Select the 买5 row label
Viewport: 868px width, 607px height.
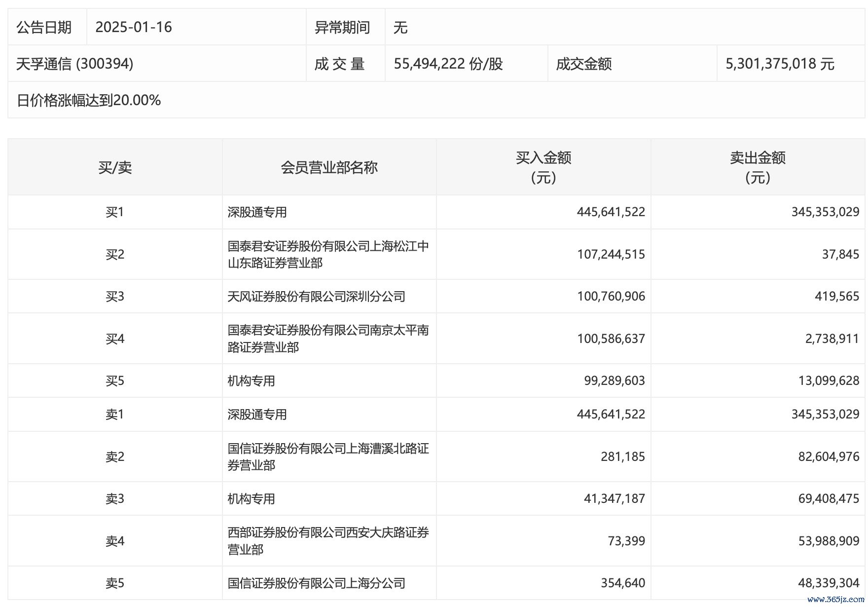[115, 381]
